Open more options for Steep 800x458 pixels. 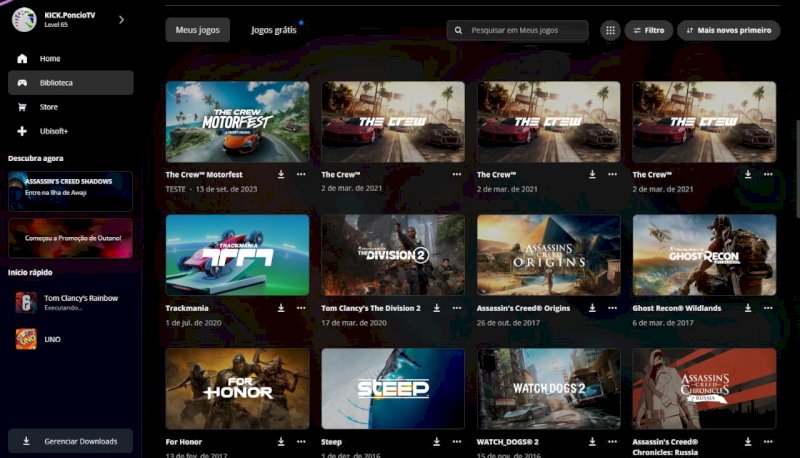click(457, 442)
